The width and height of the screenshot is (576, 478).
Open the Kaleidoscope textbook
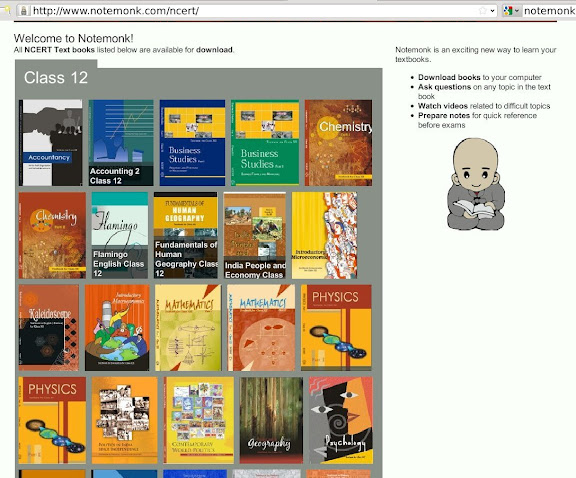click(48, 327)
